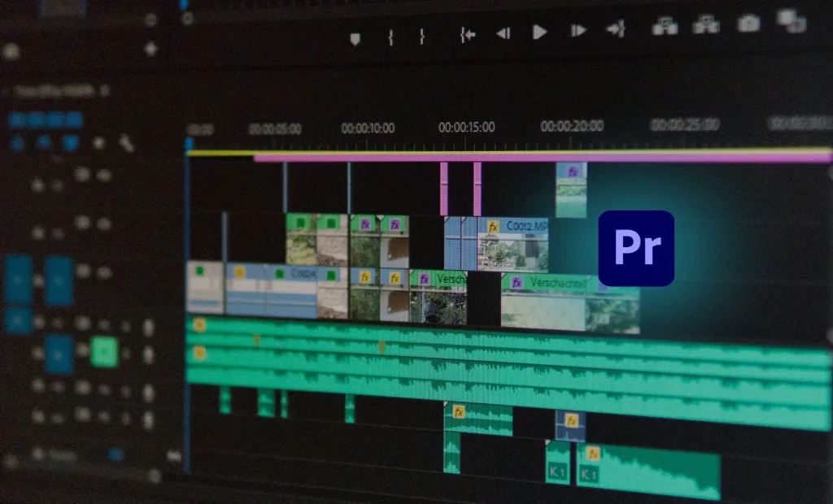Viewport: 833px width, 504px height.
Task: Click the yellow fx badge on the short green audio clip
Action: pyautogui.click(x=459, y=411)
